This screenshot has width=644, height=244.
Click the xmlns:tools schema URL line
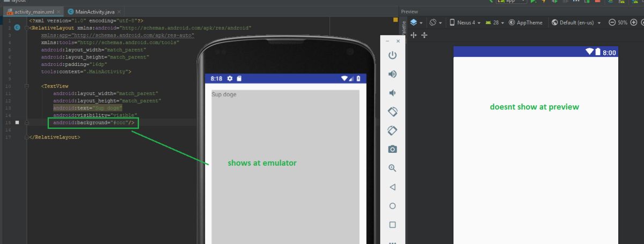click(x=110, y=42)
